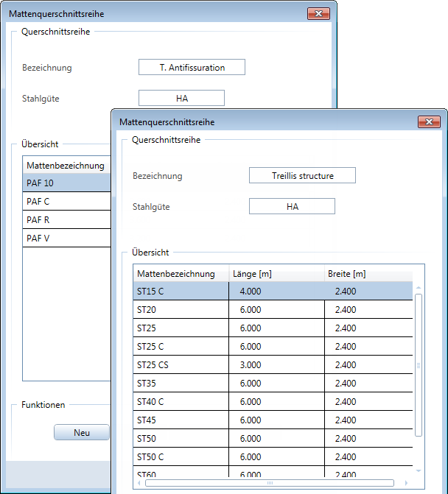448x494 pixels.
Task: Click the up arrow of the table's vertical scrollbar
Action: (x=419, y=289)
